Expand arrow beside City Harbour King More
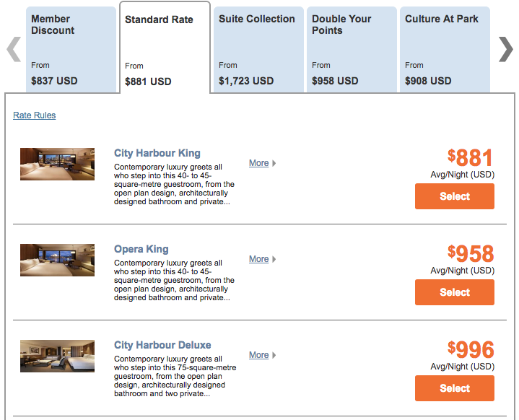This screenshot has width=519, height=420. pyautogui.click(x=274, y=163)
